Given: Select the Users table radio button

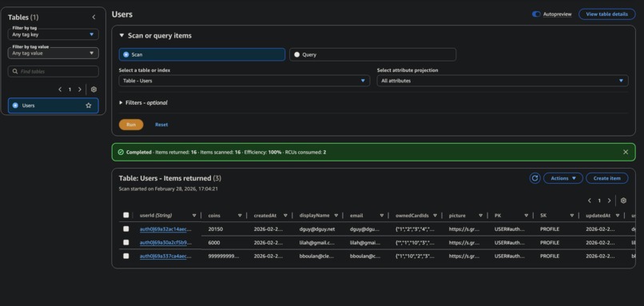Looking at the screenshot, I should point(16,105).
